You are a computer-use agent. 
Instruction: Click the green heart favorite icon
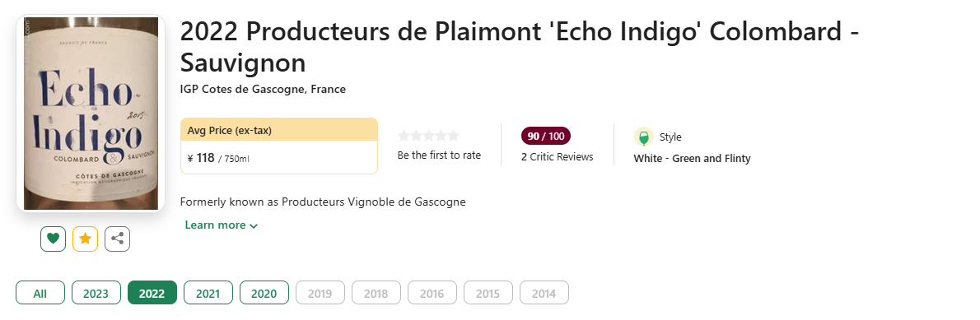(54, 239)
